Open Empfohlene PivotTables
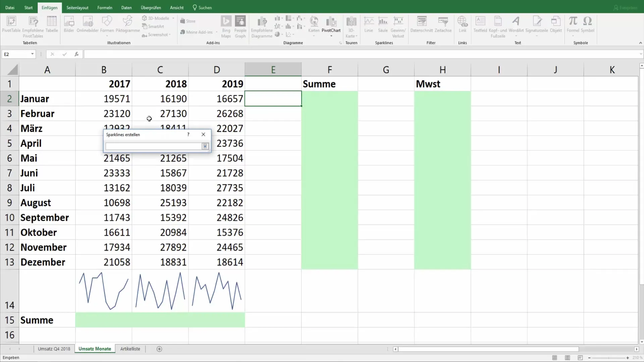This screenshot has height=362, width=644. pyautogui.click(x=33, y=27)
